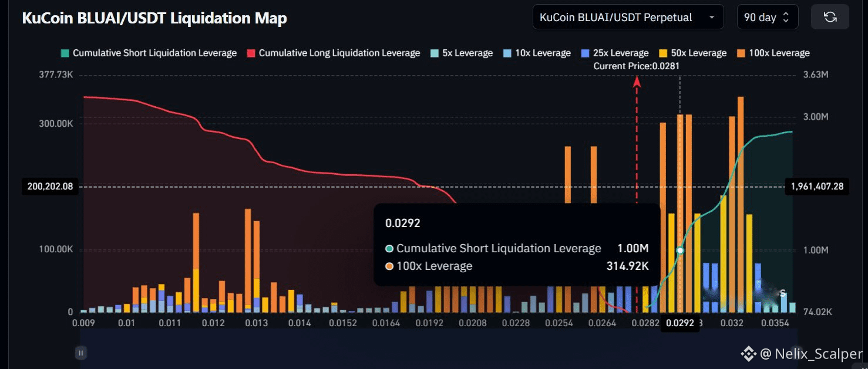Viewport: 868px width, 369px height.
Task: Click the white cursor point on short curve
Action: (x=680, y=250)
